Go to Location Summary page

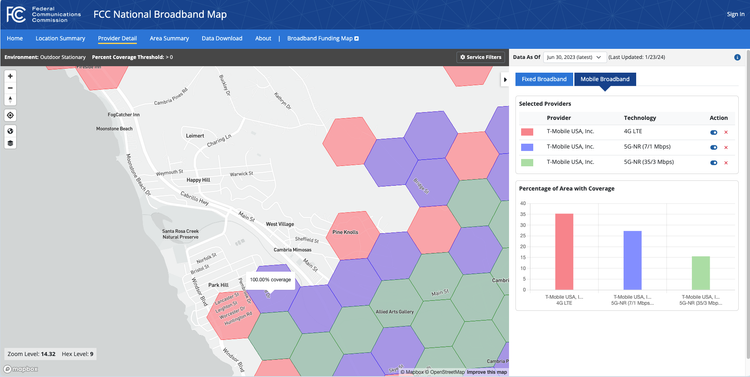(x=60, y=38)
